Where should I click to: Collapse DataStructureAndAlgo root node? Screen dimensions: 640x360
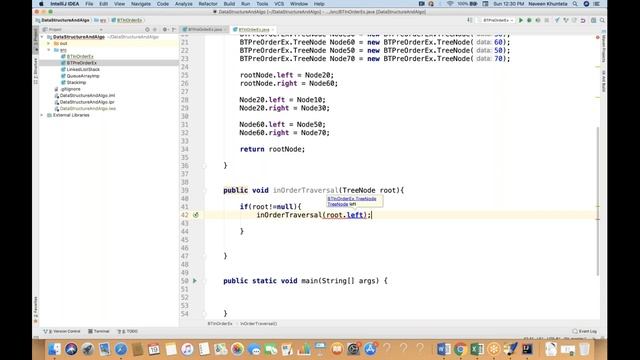42,37
